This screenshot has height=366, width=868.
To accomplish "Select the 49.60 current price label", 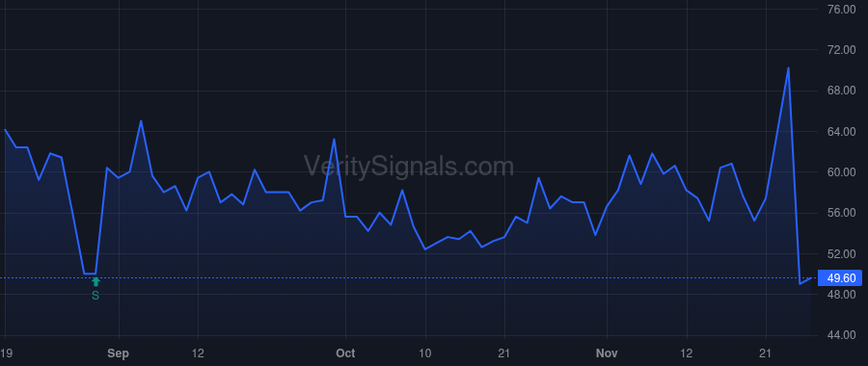I will click(x=841, y=278).
